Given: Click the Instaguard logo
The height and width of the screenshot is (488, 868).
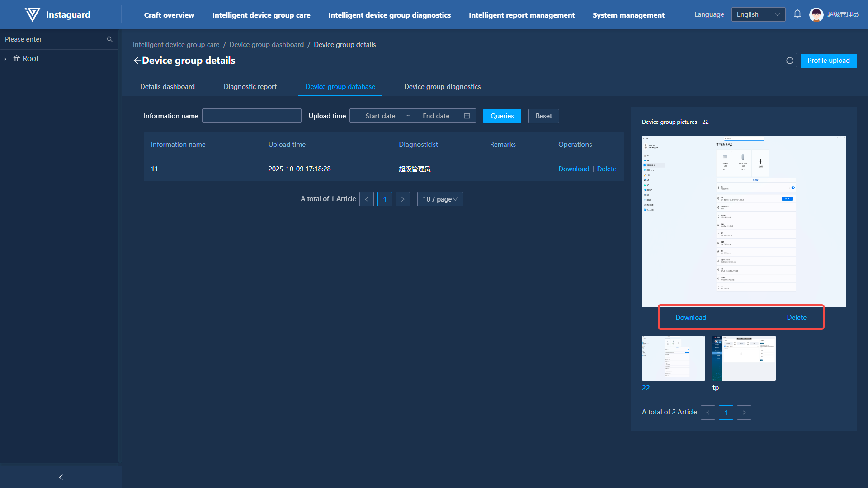Looking at the screenshot, I should pyautogui.click(x=33, y=14).
